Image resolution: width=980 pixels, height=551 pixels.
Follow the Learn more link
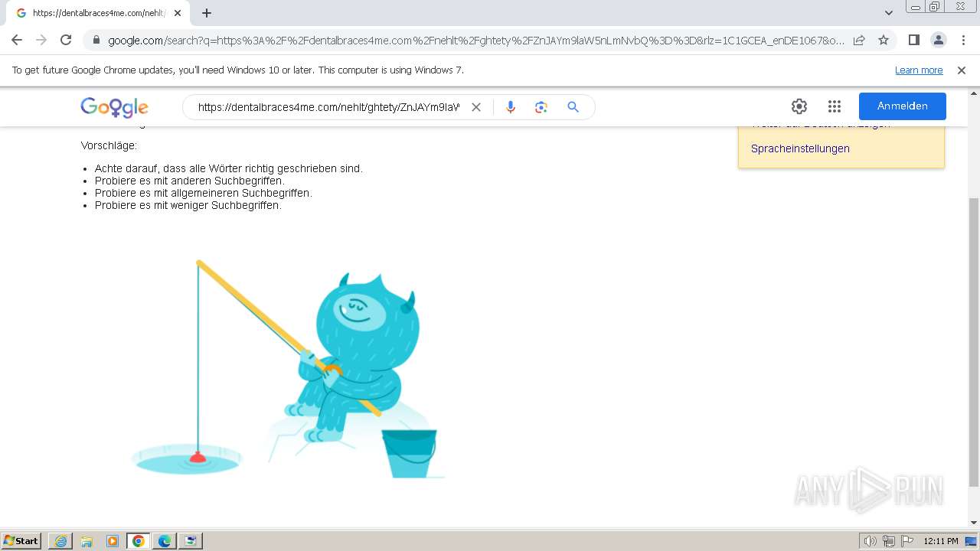(x=919, y=70)
